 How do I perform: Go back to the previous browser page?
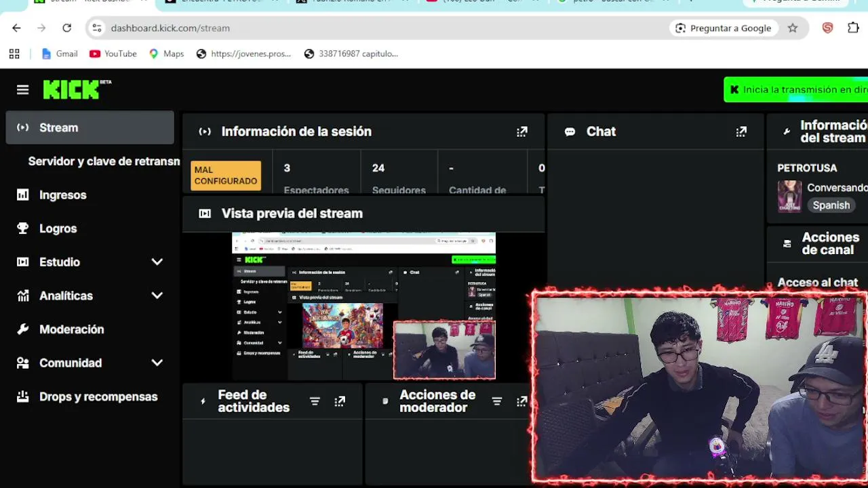pyautogui.click(x=16, y=28)
